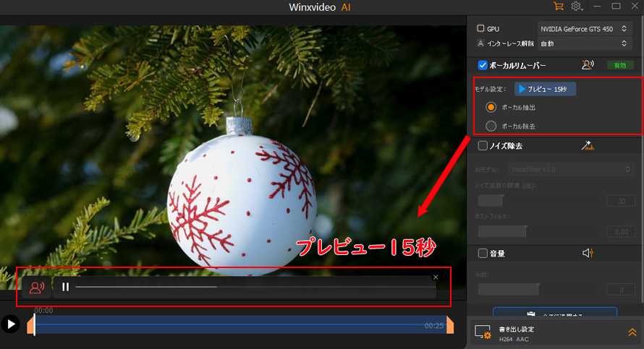This screenshot has width=644, height=349.
Task: Open the shopping cart purchase icon
Action: point(558,7)
